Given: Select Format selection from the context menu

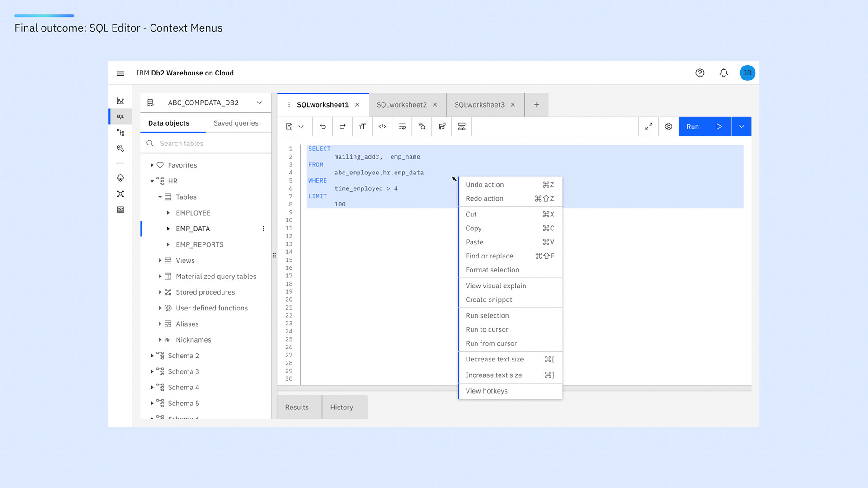Looking at the screenshot, I should point(491,270).
